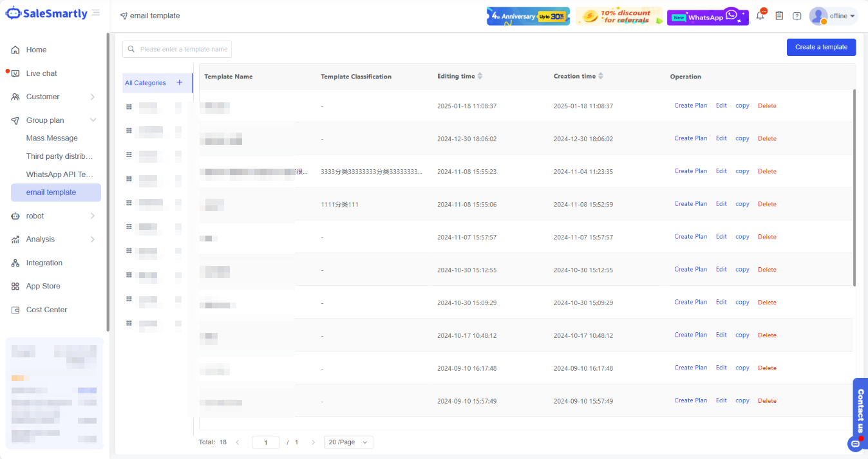Go to Mass Message menu item
This screenshot has height=459, width=868.
point(52,138)
